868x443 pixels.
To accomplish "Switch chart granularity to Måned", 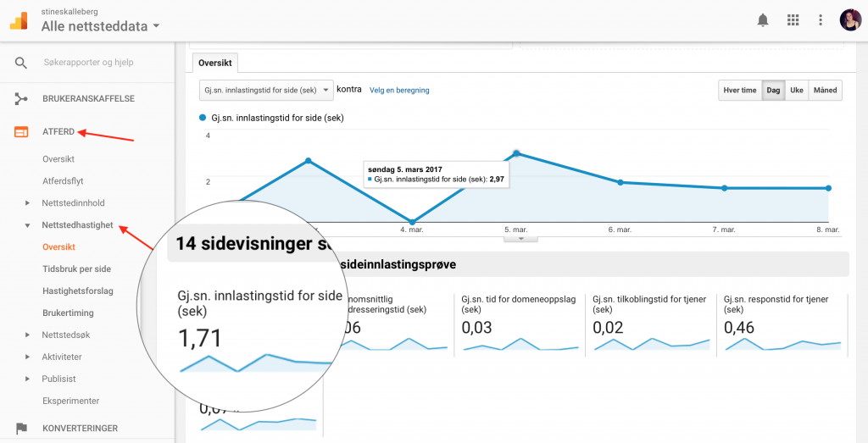I will pos(825,90).
